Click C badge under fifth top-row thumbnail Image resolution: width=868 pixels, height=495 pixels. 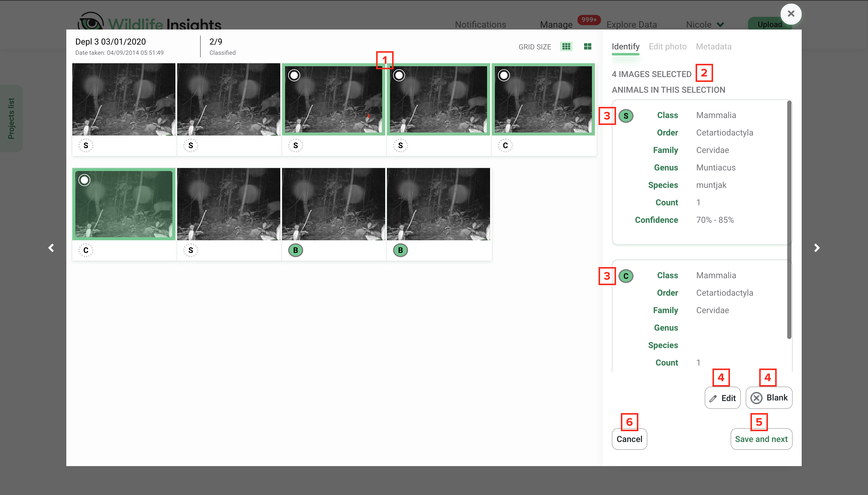click(x=505, y=145)
